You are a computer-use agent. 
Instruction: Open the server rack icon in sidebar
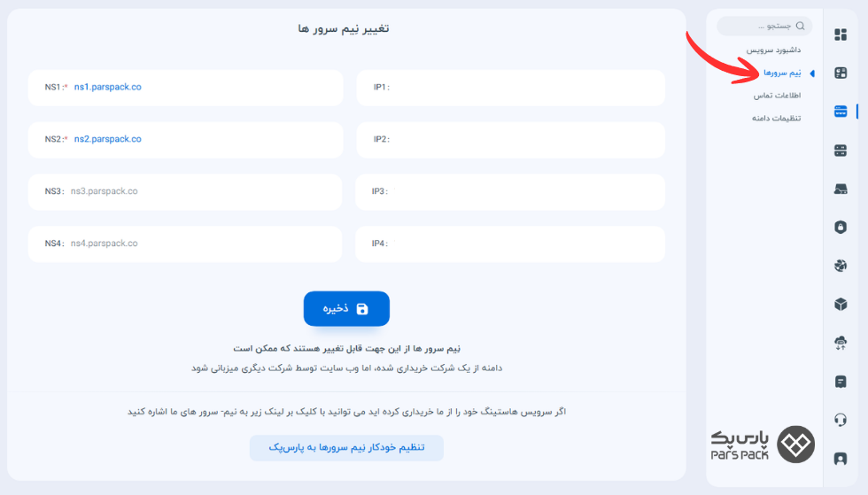tap(841, 150)
